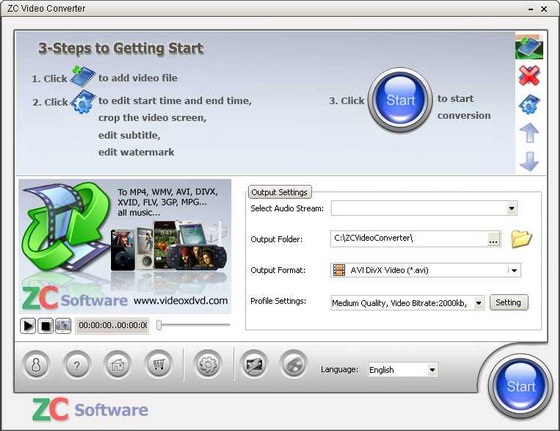Move the item up with the up arrow icon
560x431 pixels.
tap(529, 133)
